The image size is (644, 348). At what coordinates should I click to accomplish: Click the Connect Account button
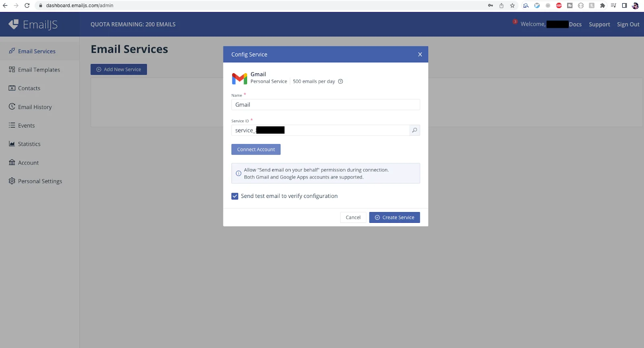(256, 149)
